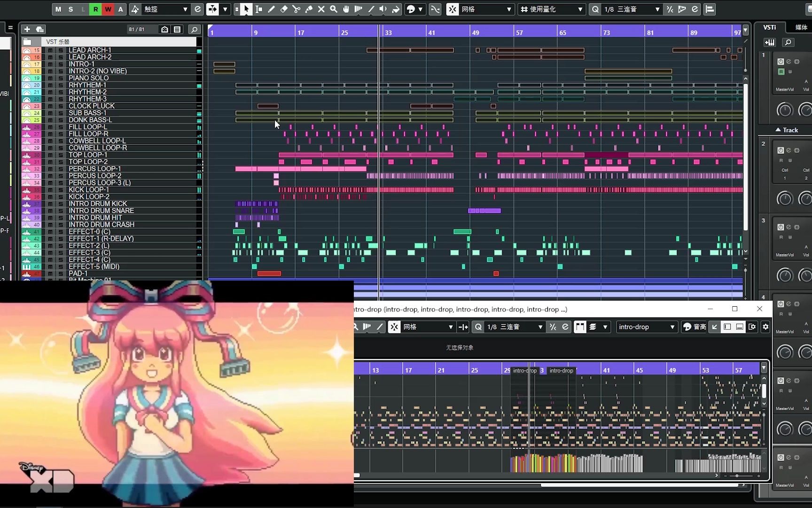Viewport: 812px width, 508px height.
Task: Click the VST instruments folder track
Action: (x=109, y=42)
